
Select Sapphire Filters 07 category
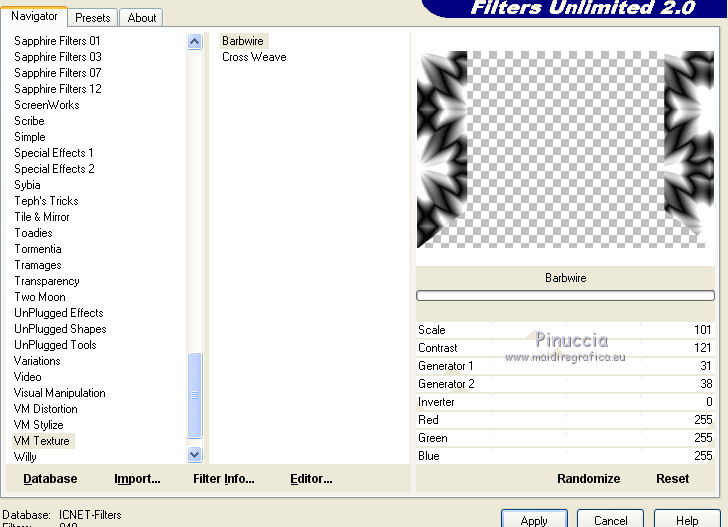pos(58,73)
